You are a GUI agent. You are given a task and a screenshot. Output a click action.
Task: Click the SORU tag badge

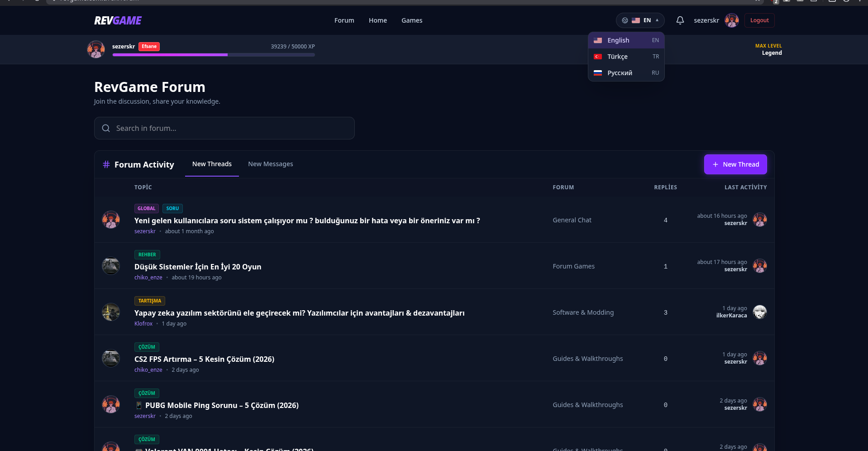[x=172, y=209]
